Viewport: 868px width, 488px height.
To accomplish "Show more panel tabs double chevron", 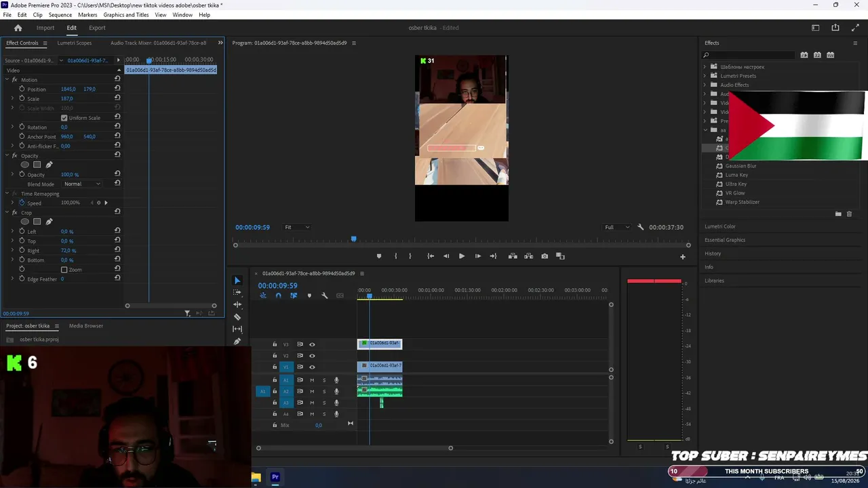I will pos(220,43).
